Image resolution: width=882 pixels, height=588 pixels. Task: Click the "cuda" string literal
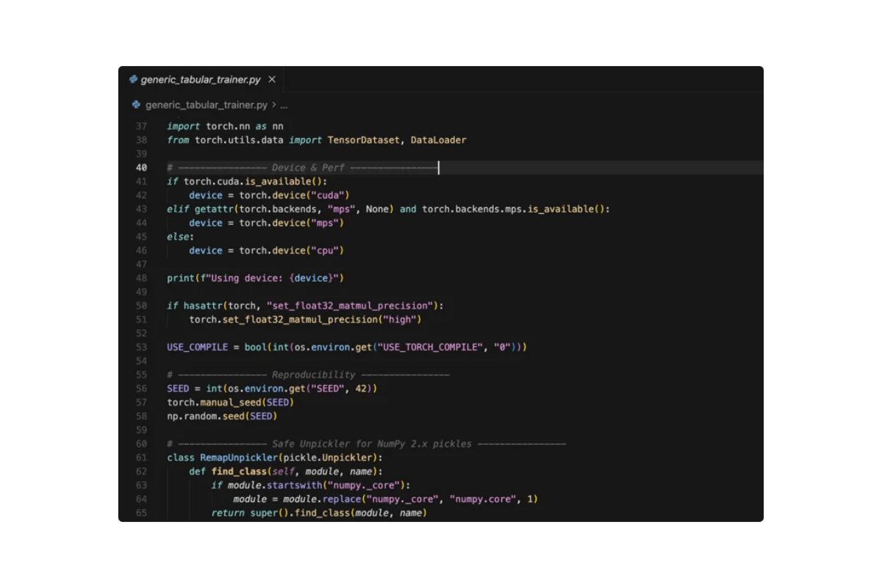pos(328,195)
